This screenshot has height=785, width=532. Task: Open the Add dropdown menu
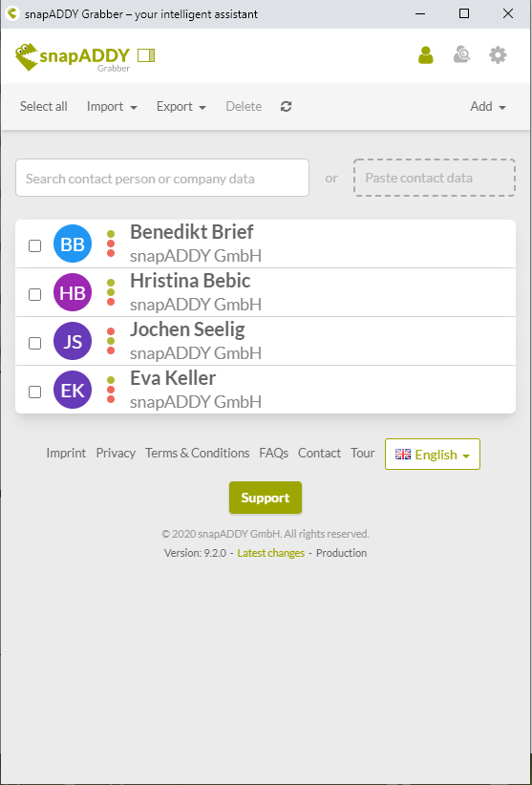point(488,106)
